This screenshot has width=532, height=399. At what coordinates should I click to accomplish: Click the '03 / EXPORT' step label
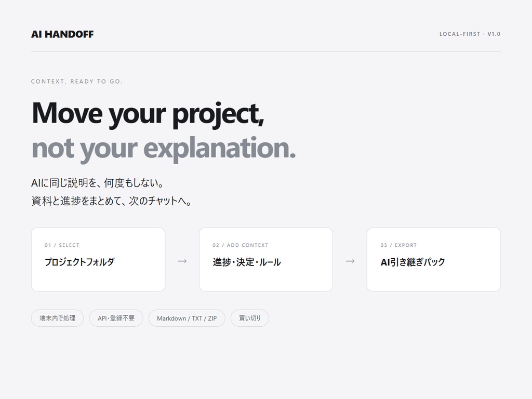coord(398,245)
